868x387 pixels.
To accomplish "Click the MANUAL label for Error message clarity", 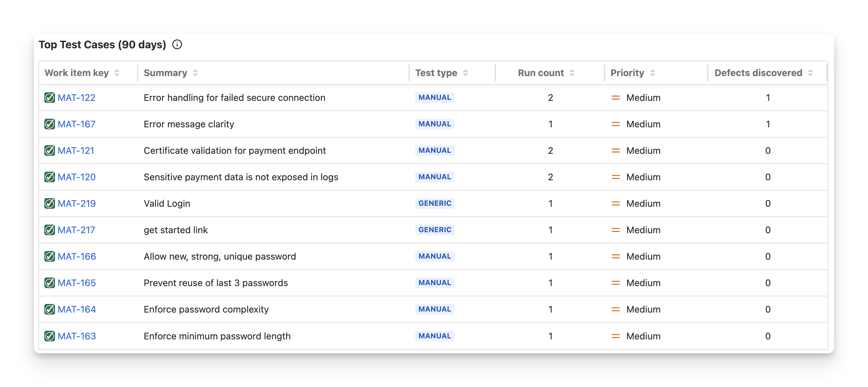I will 435,124.
